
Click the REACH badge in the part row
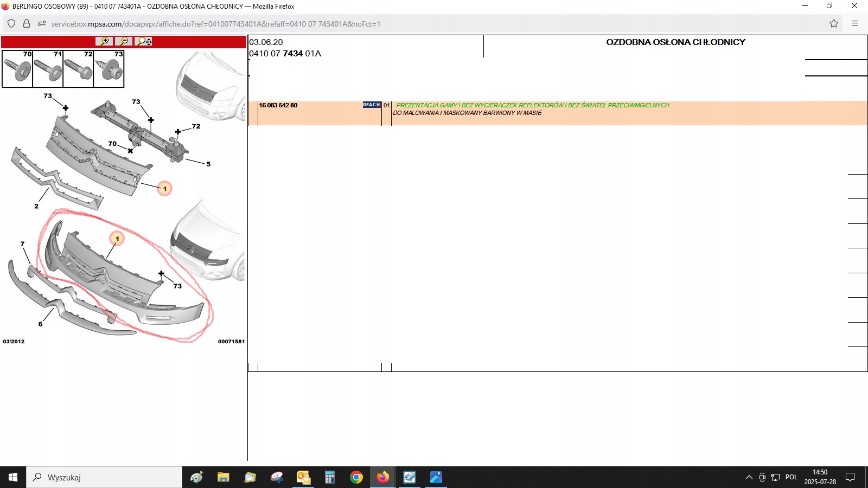click(x=372, y=105)
